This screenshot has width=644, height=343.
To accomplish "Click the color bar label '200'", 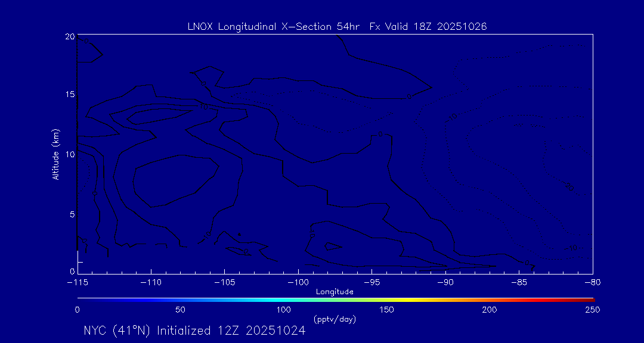I will coord(490,310).
